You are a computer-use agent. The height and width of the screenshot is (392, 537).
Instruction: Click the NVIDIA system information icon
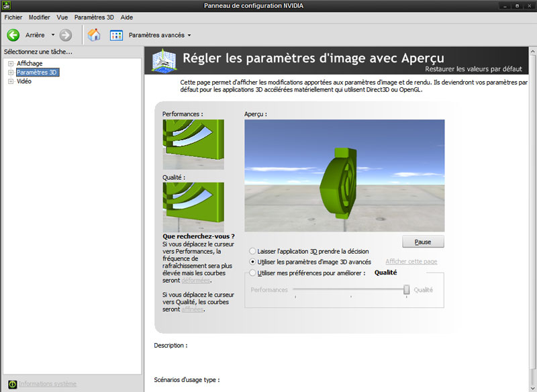12,384
